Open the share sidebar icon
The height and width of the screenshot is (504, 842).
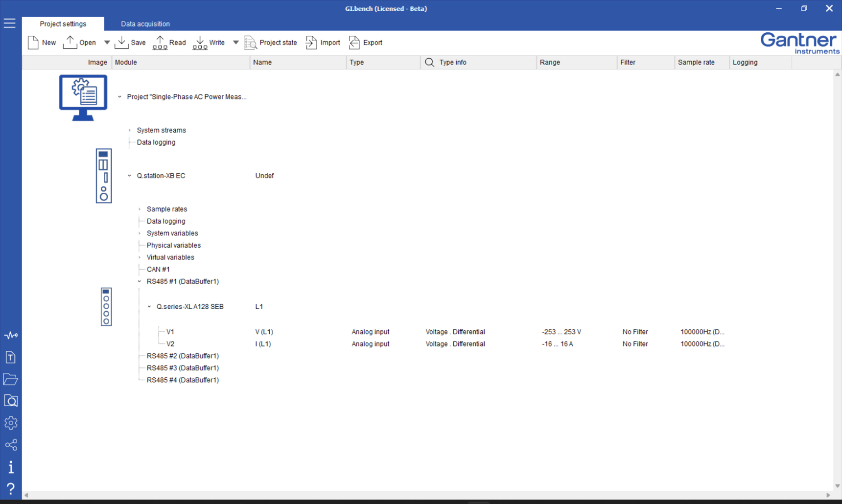[11, 445]
